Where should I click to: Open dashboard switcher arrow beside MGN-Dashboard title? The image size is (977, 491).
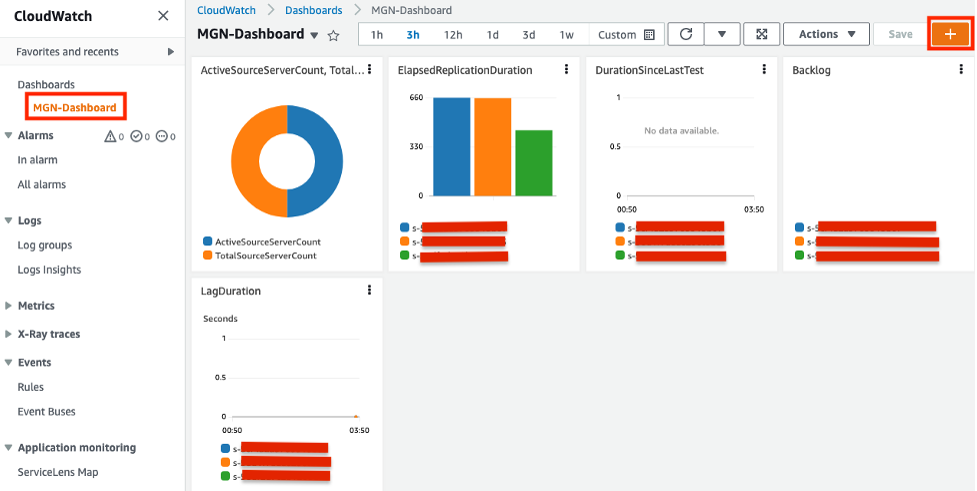[314, 36]
